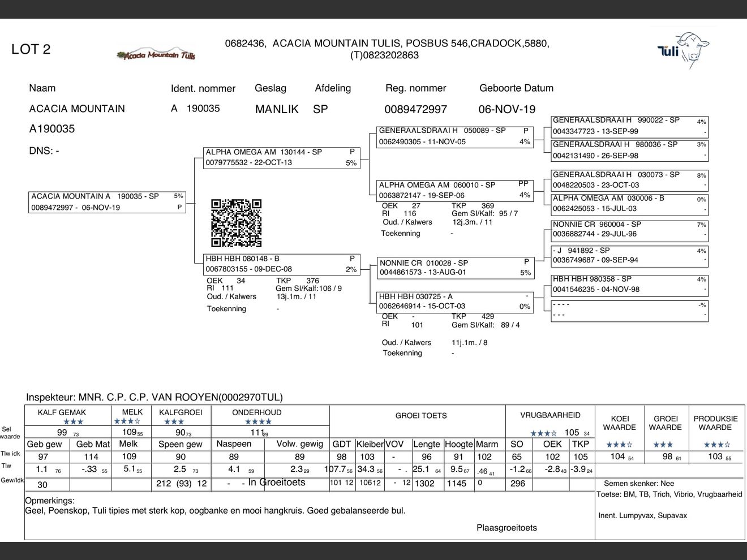
Task: Click the LOT 2 heading
Action: [31, 49]
